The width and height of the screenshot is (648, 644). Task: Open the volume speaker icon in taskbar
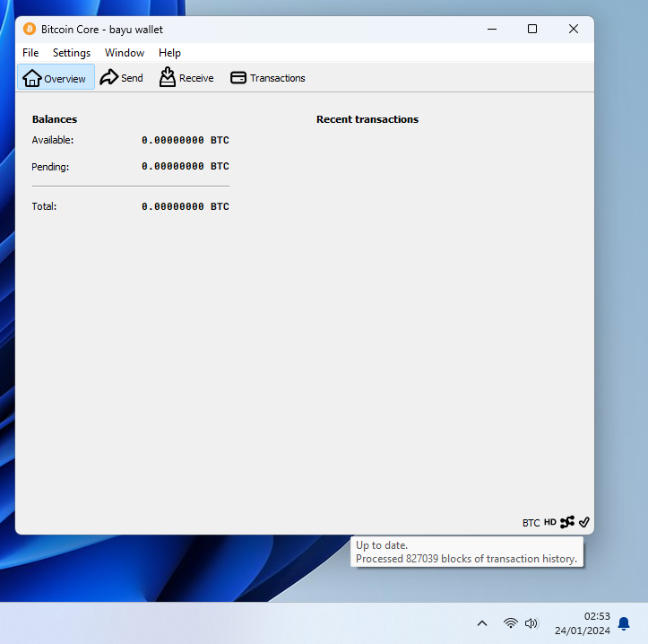531,622
